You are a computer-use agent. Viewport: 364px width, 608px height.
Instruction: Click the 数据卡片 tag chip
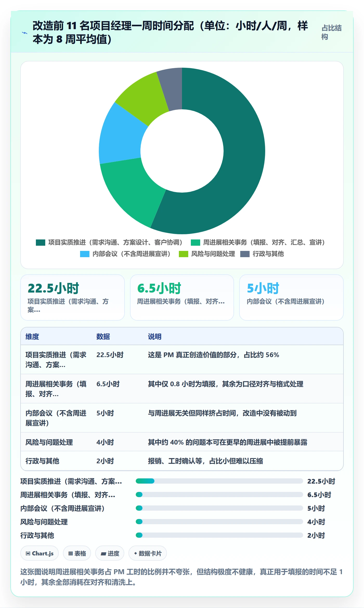[148, 553]
